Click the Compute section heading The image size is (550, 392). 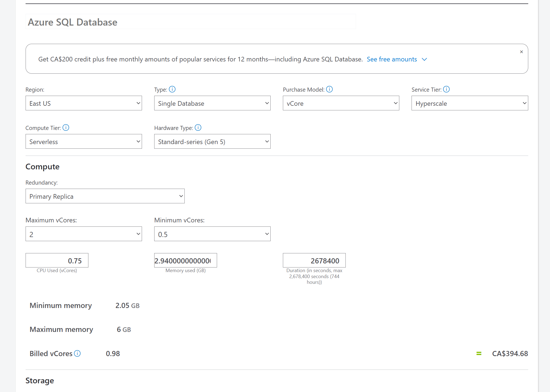tap(42, 167)
